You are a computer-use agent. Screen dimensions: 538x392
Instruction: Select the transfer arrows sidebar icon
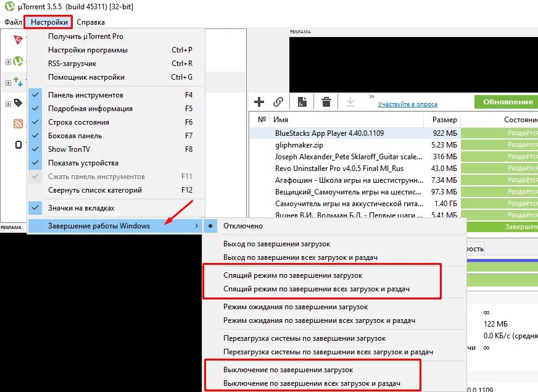[x=18, y=82]
